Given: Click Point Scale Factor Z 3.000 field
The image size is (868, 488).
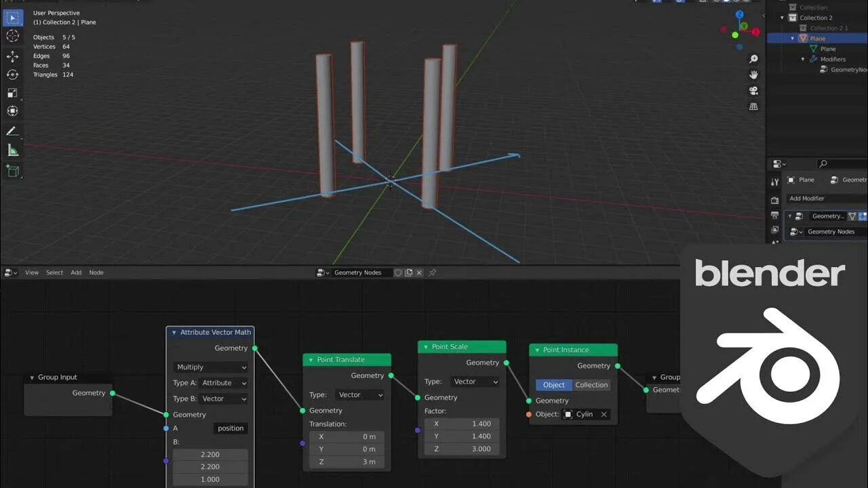Looking at the screenshot, I should pos(462,449).
